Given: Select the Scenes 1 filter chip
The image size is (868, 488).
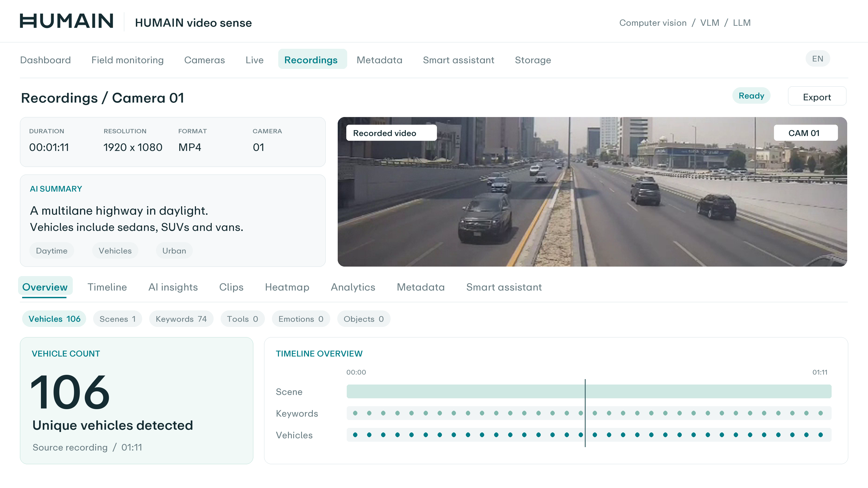Looking at the screenshot, I should [117, 319].
